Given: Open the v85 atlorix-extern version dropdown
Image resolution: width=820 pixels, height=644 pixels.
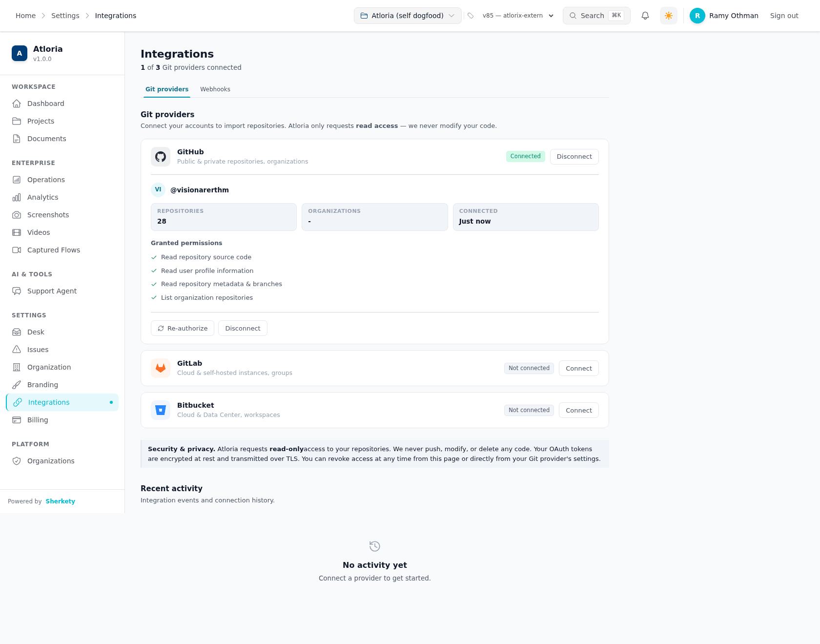Looking at the screenshot, I should point(518,16).
